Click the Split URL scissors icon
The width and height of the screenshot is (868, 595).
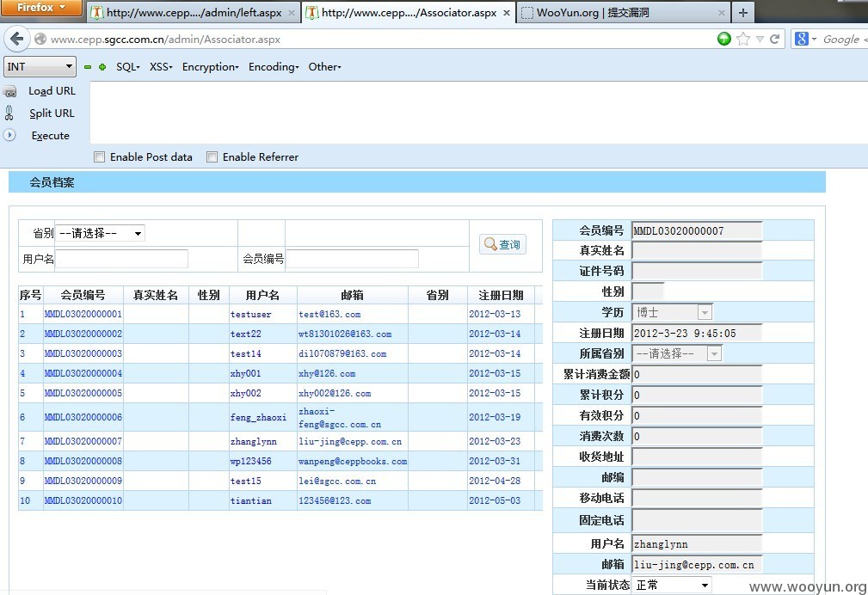coord(9,113)
